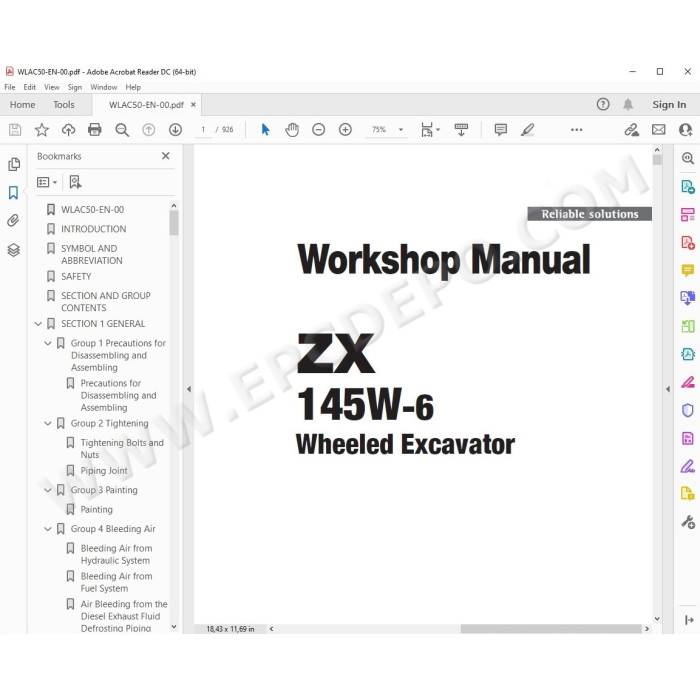Zoom out with the minus icon
The width and height of the screenshot is (700, 700).
click(318, 129)
